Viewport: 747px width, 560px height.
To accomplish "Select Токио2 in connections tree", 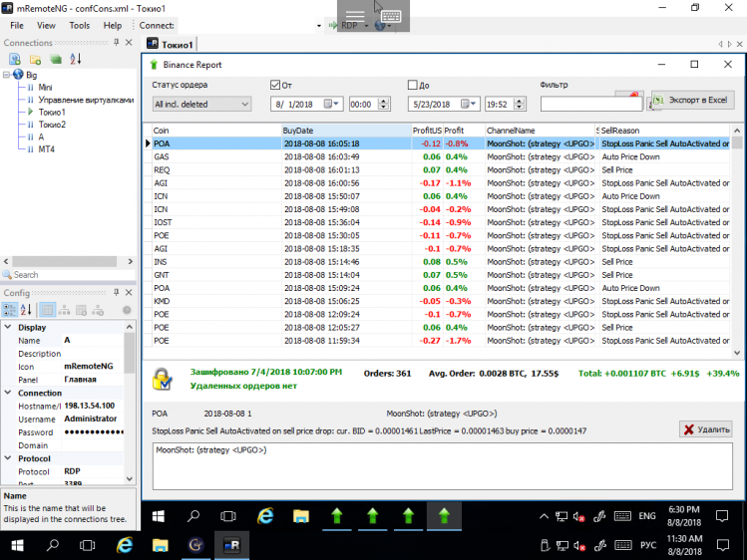I will (x=52, y=125).
